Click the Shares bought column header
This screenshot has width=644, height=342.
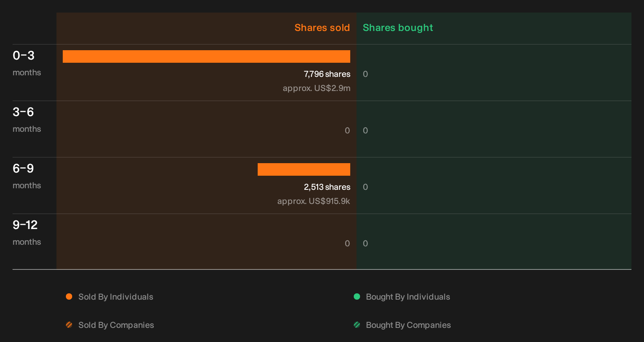[x=398, y=28]
